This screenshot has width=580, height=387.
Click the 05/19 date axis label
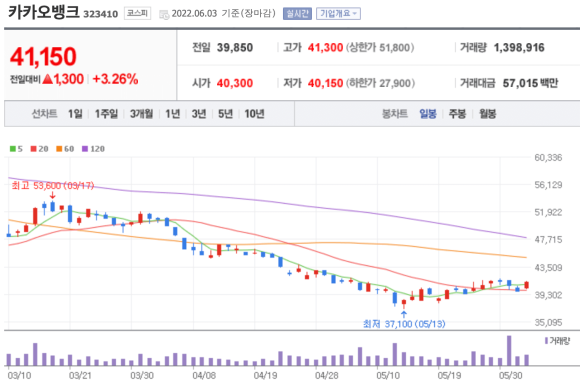(449, 376)
